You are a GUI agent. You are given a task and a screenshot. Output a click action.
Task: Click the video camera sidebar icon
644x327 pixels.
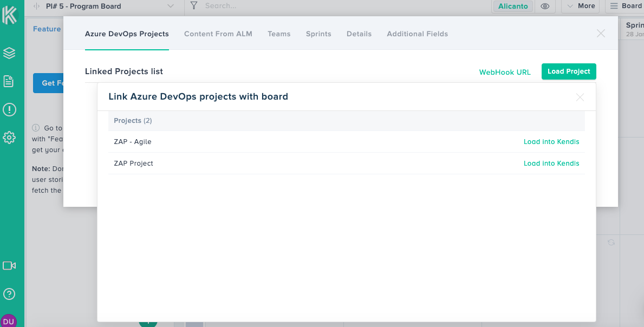pos(9,265)
